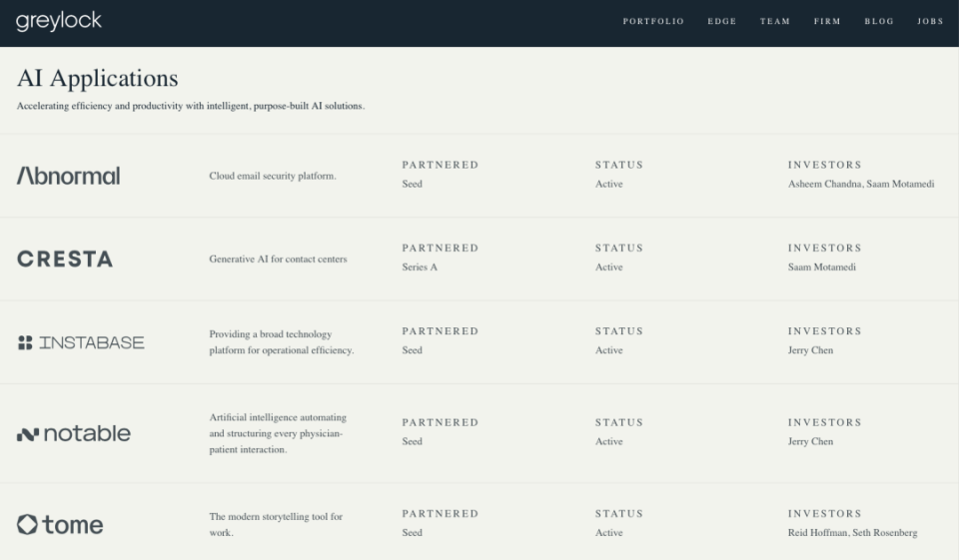Go to the Portfolio menu item
The height and width of the screenshot is (560, 959).
(x=653, y=21)
